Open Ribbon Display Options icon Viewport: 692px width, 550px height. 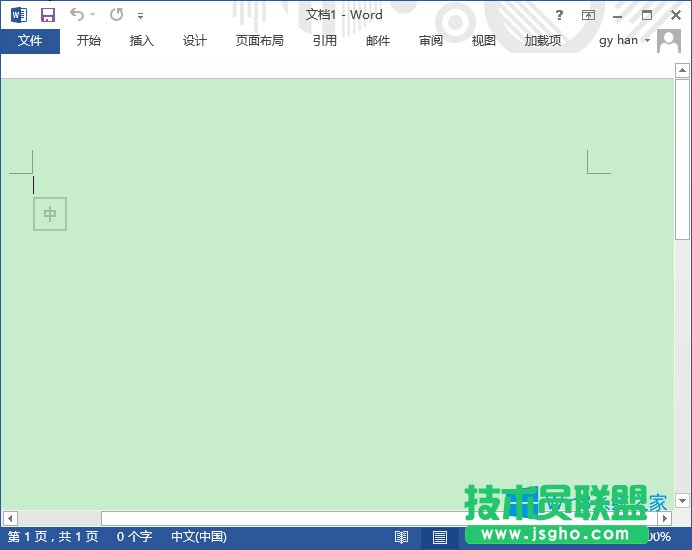(x=588, y=15)
